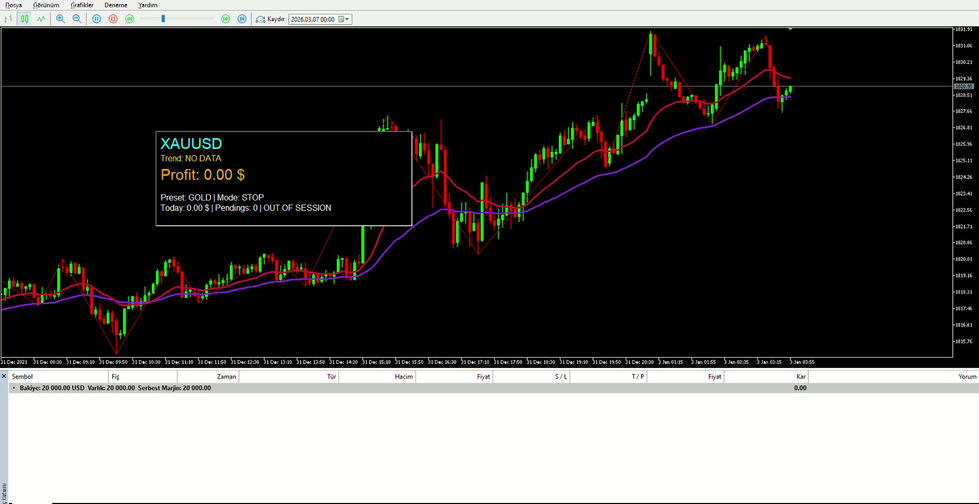Open the Grafikler menu

click(82, 4)
